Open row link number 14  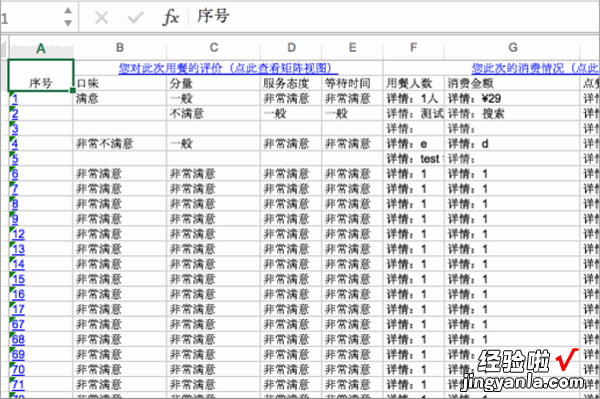tap(18, 264)
